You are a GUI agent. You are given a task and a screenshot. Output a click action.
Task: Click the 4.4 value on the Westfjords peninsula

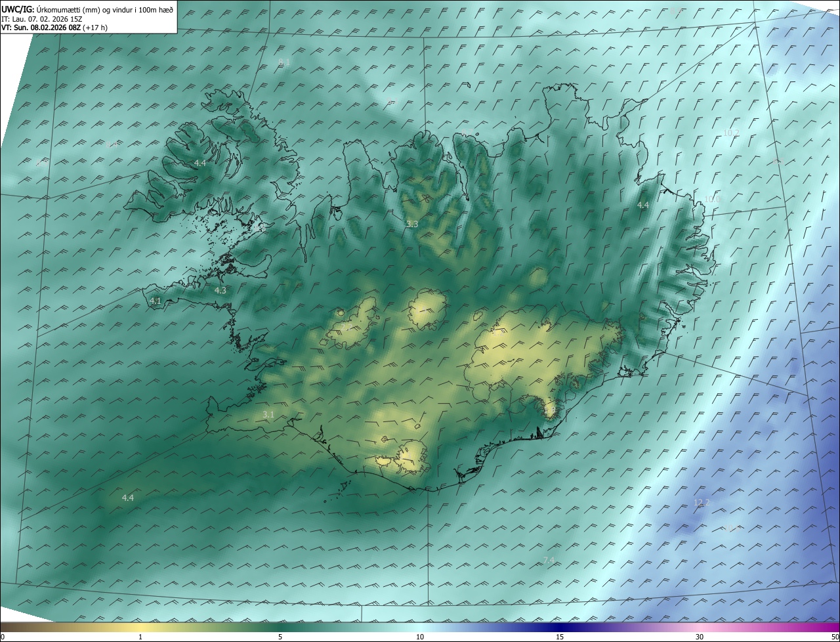200,163
